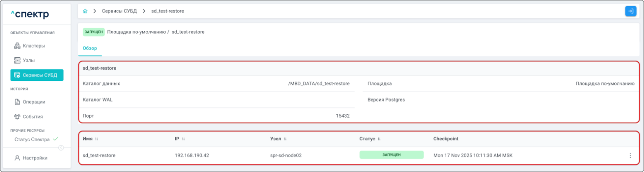Collapse the sidebar with the arrow handle
This screenshot has width=644, height=172.
click(x=61, y=148)
